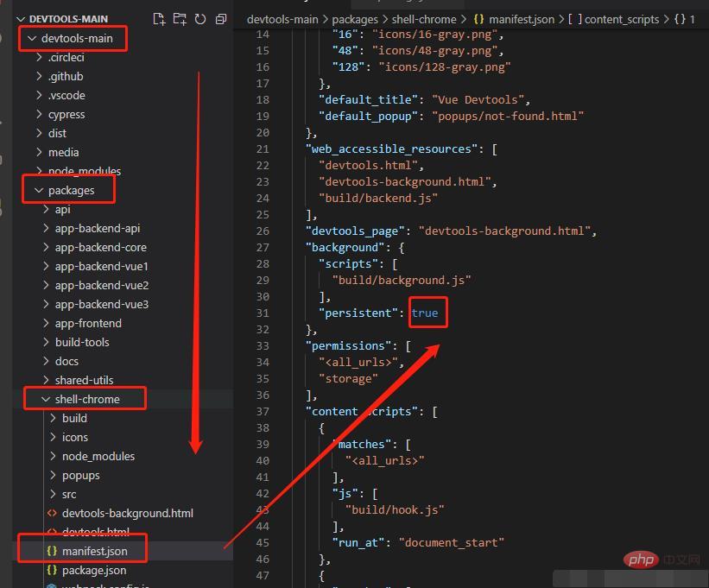This screenshot has width=709, height=588.
Task: Click the HTML file icon beside devtools-background.html
Action: (52, 513)
